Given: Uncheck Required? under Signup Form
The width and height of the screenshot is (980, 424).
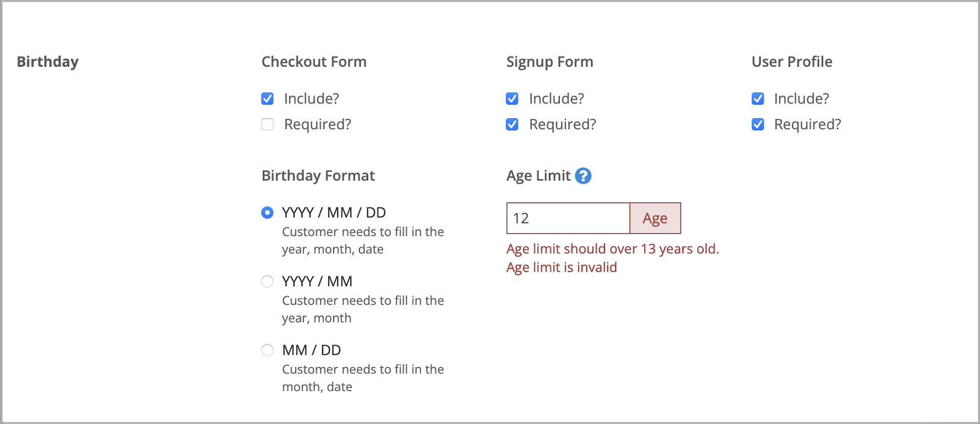Looking at the screenshot, I should coord(513,124).
